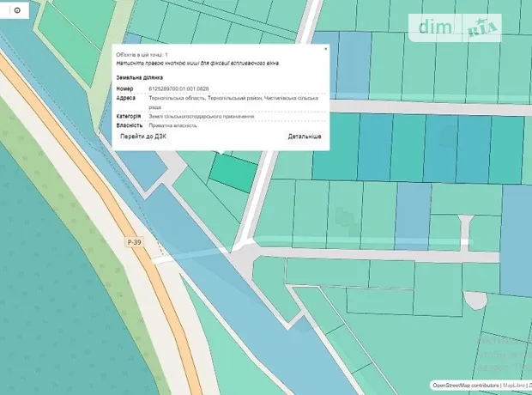Viewport: 532px width, 395px height.
Task: Open the MapLibre attribution link
Action: pyautogui.click(x=514, y=386)
